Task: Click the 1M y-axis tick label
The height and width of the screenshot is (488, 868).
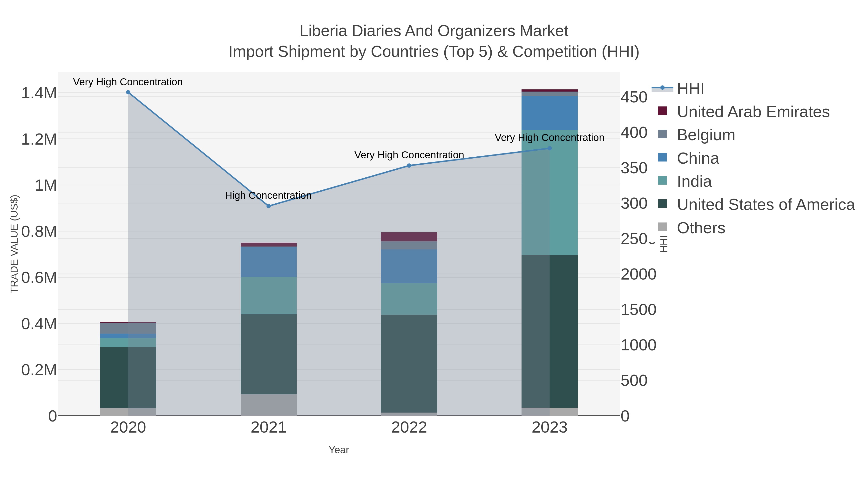Action: (46, 186)
